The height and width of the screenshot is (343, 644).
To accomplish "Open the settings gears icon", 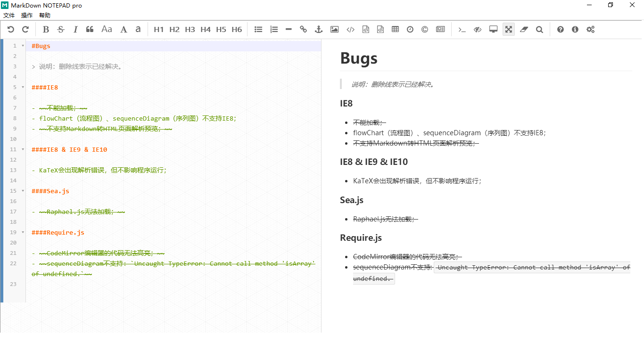I will point(590,29).
